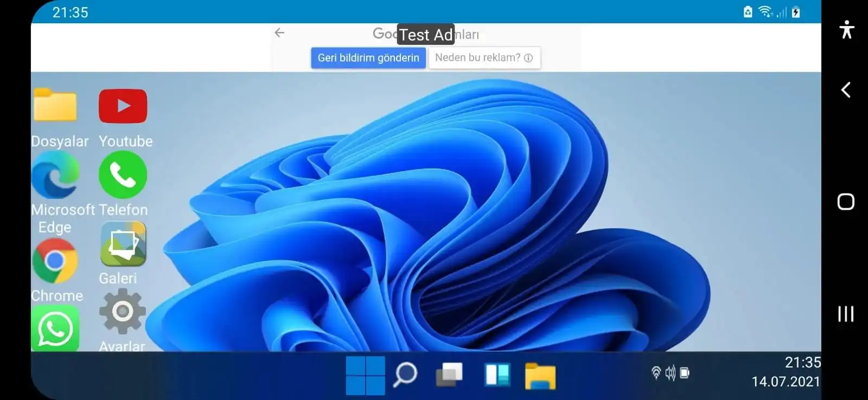Open the Dosyalar folder icon
This screenshot has width=868, height=400.
[x=55, y=105]
